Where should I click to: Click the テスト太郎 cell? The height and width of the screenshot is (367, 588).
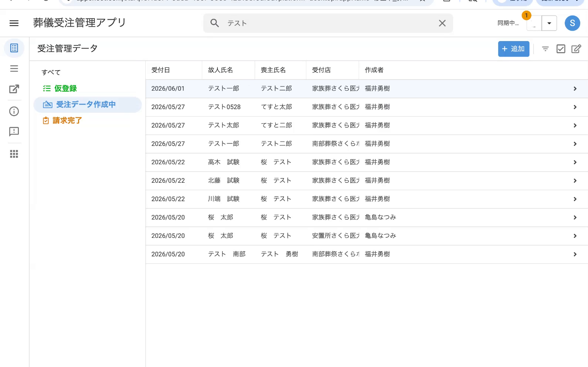223,125
